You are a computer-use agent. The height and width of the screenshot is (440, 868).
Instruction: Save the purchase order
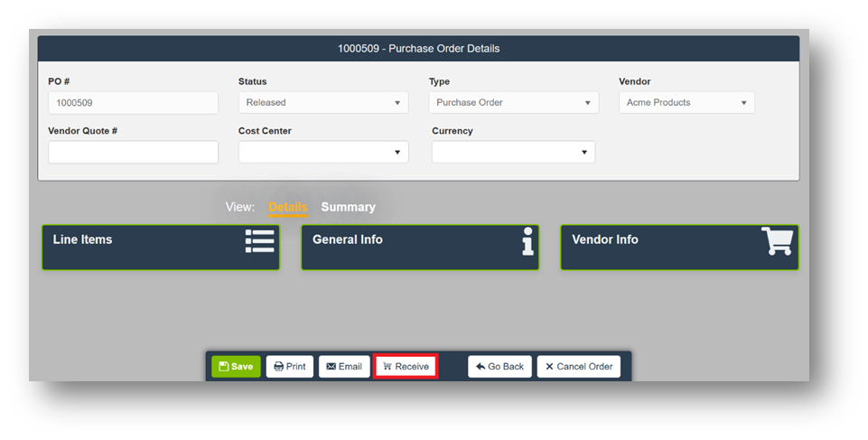click(x=236, y=367)
